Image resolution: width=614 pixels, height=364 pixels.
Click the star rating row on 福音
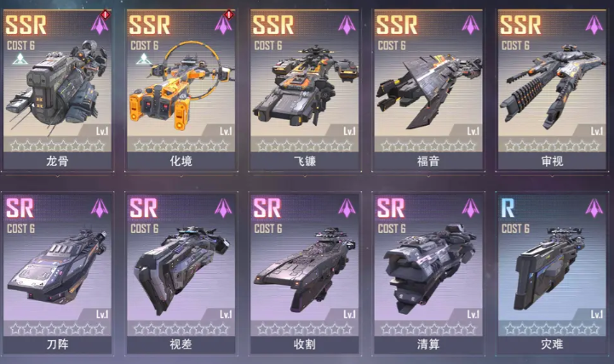click(x=428, y=145)
